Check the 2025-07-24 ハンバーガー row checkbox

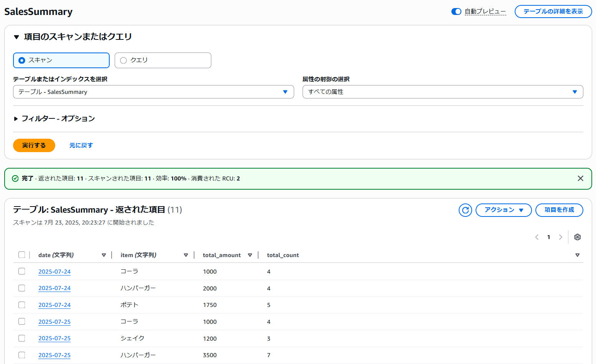click(22, 288)
